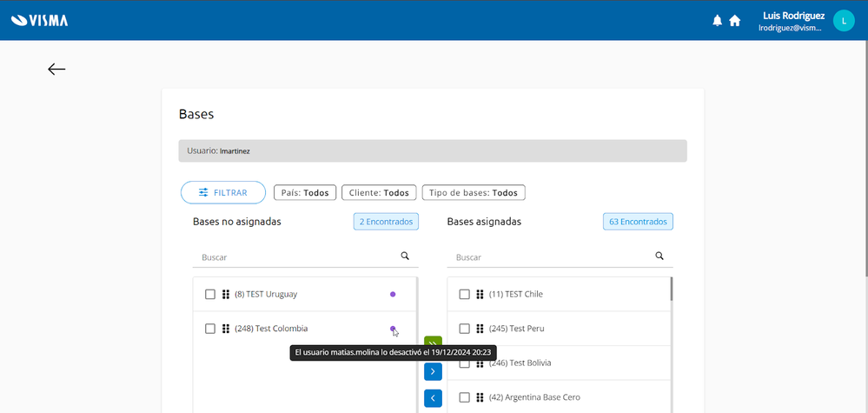Focus the unassigned bases Buscar field
Image resolution: width=868 pixels, height=413 pixels.
[295, 257]
